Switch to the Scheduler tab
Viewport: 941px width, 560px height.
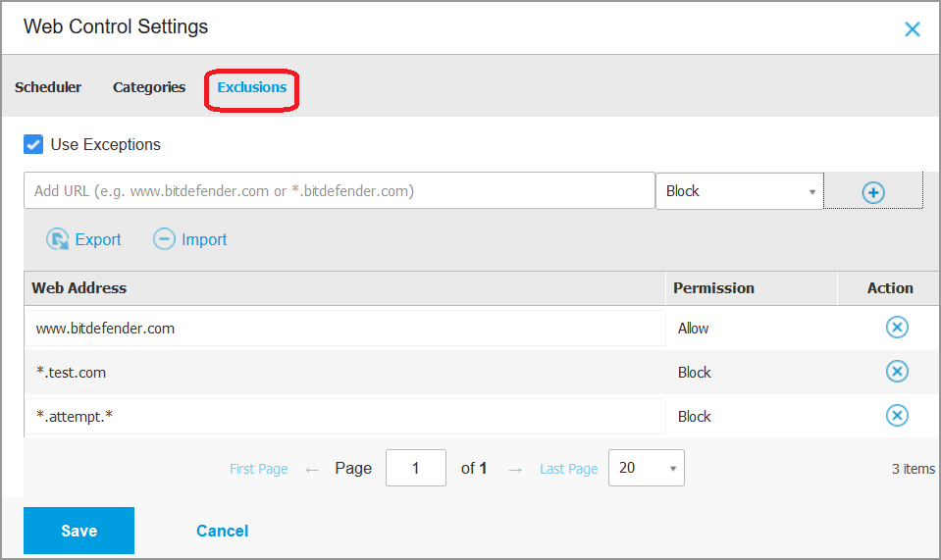(x=48, y=87)
